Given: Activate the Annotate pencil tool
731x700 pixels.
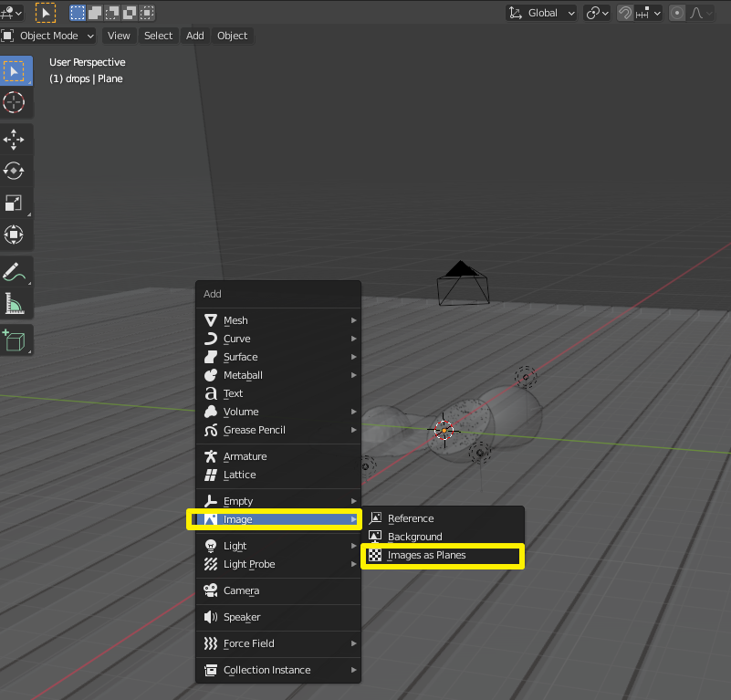Looking at the screenshot, I should 14,272.
